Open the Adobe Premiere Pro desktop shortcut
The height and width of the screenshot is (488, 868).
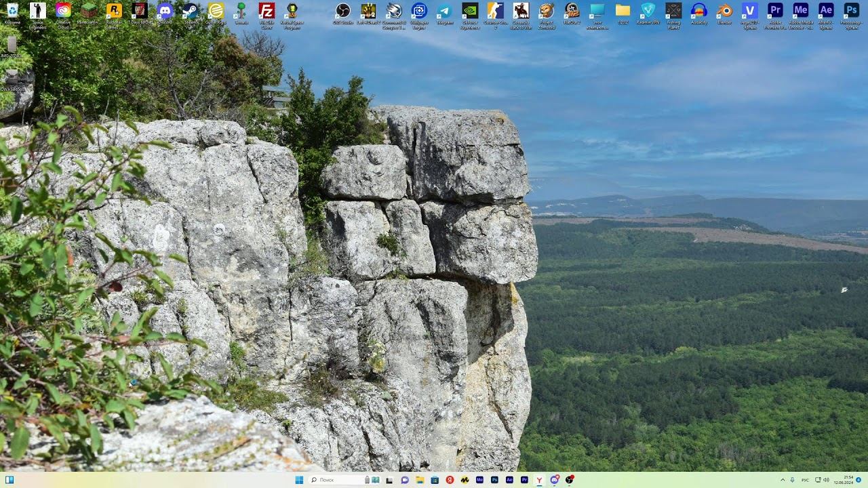point(774,11)
